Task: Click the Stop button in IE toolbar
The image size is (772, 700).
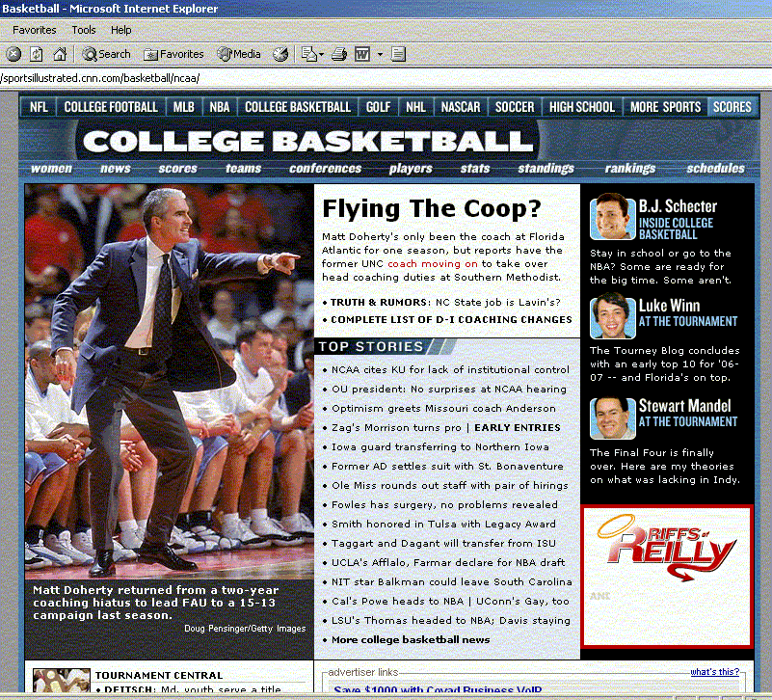Action: (x=13, y=54)
